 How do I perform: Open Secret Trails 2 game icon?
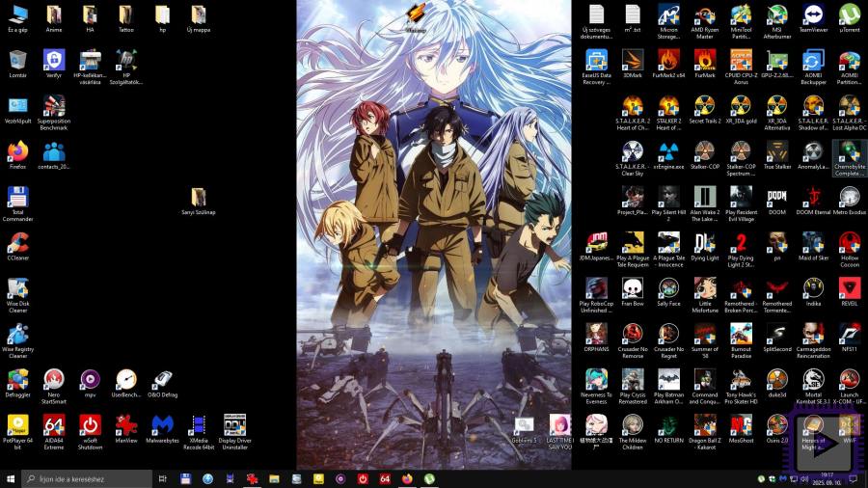pos(705,110)
